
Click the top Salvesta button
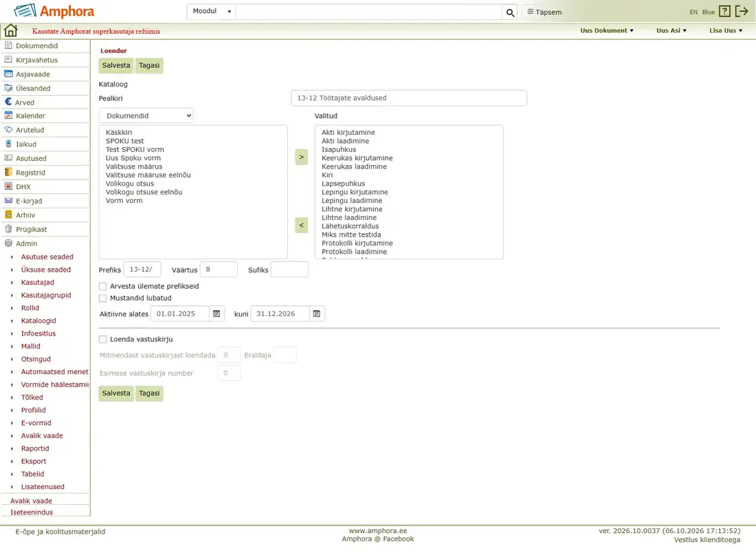(x=116, y=65)
